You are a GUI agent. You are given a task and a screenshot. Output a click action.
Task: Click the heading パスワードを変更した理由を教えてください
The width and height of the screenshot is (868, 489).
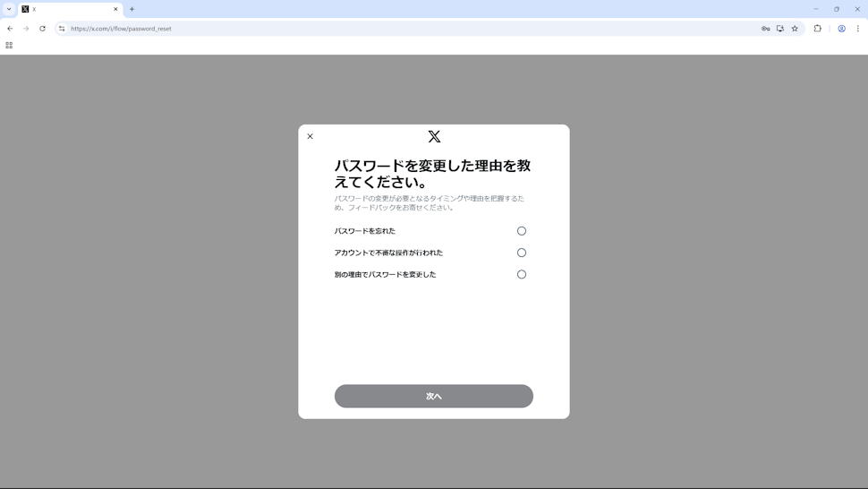432,174
